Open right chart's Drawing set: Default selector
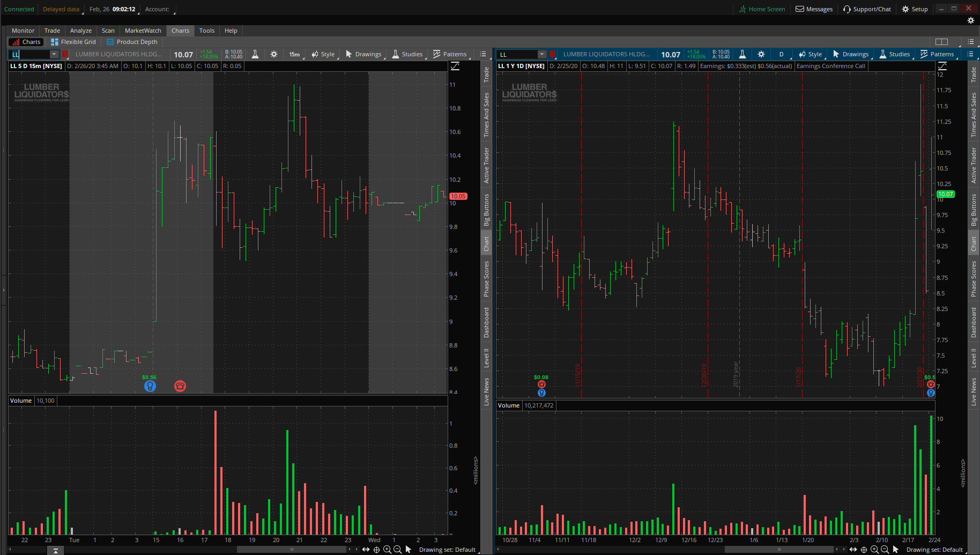 click(934, 550)
